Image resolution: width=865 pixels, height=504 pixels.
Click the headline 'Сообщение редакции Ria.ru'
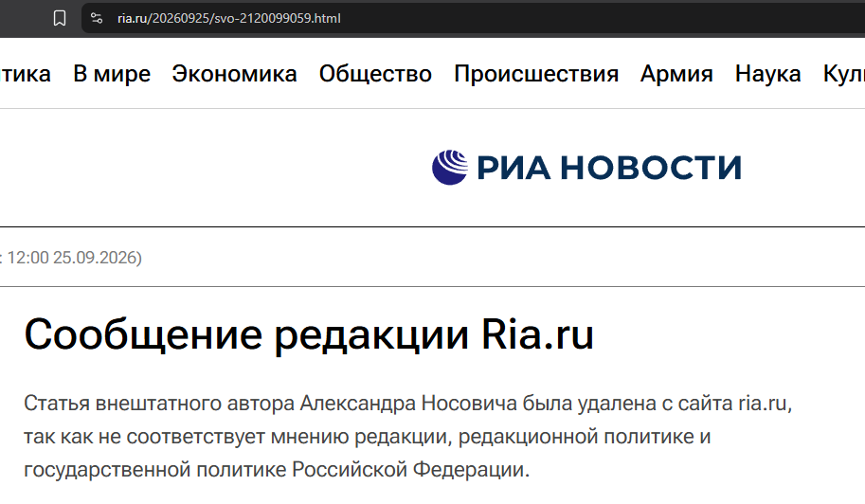tap(309, 334)
